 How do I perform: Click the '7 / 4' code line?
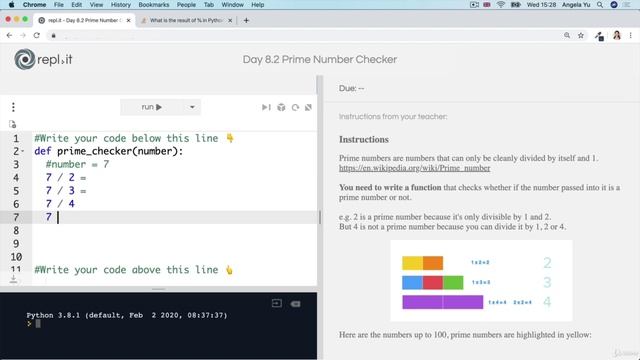(60, 204)
